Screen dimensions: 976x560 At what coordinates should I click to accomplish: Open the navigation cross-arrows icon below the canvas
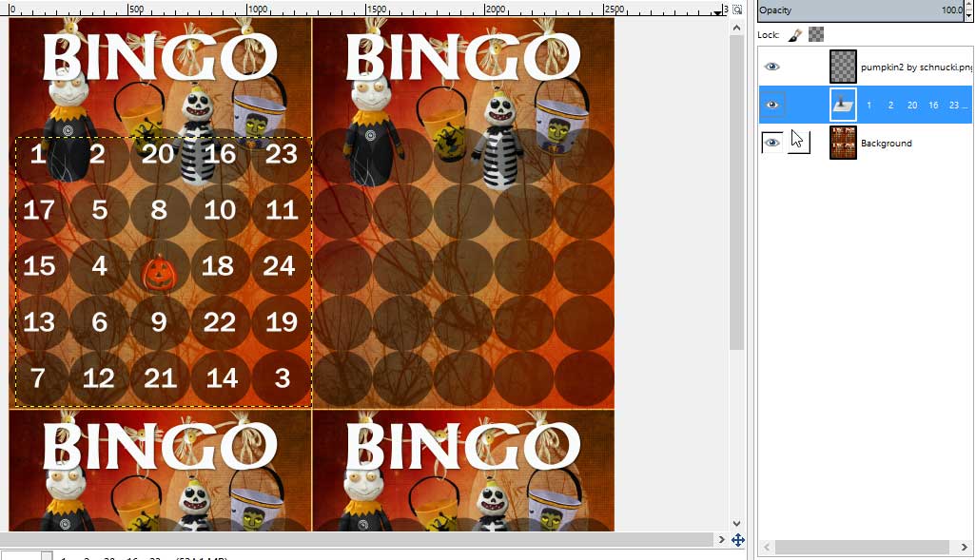point(737,539)
